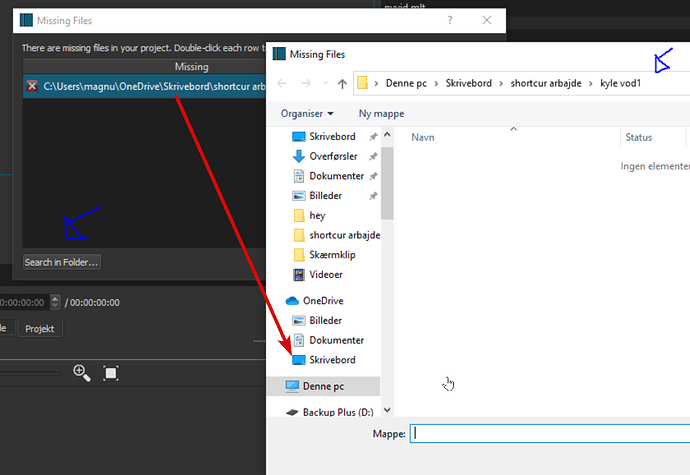Click the Search in Folder button
The height and width of the screenshot is (475, 690).
point(62,262)
